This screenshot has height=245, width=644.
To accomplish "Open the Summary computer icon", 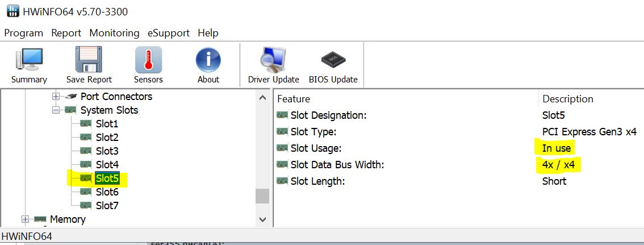I will [x=29, y=60].
